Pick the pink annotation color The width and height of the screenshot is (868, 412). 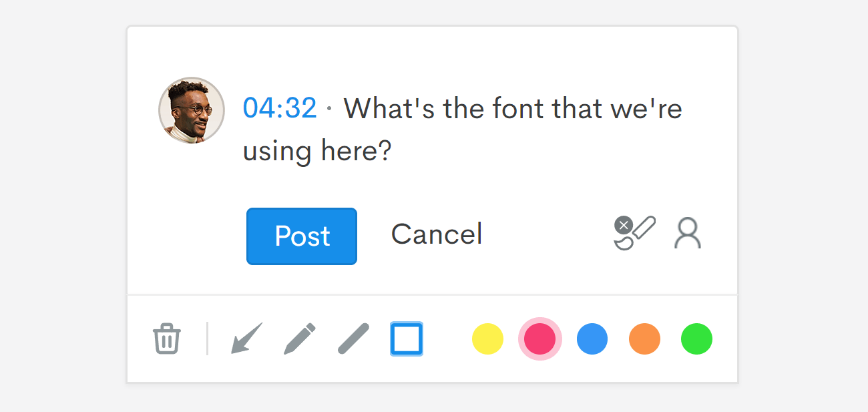pos(539,339)
